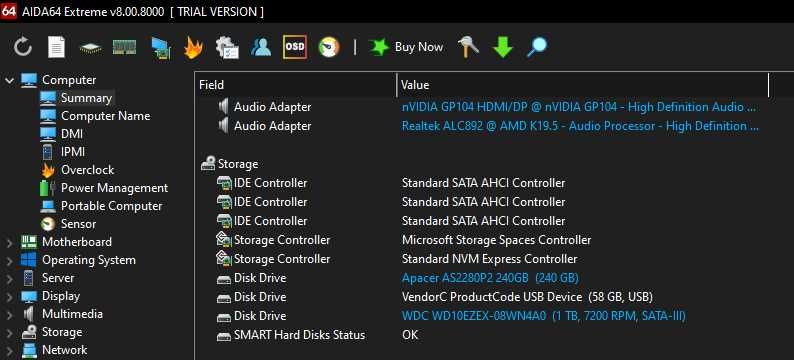Expand the Server tree node

(9, 278)
